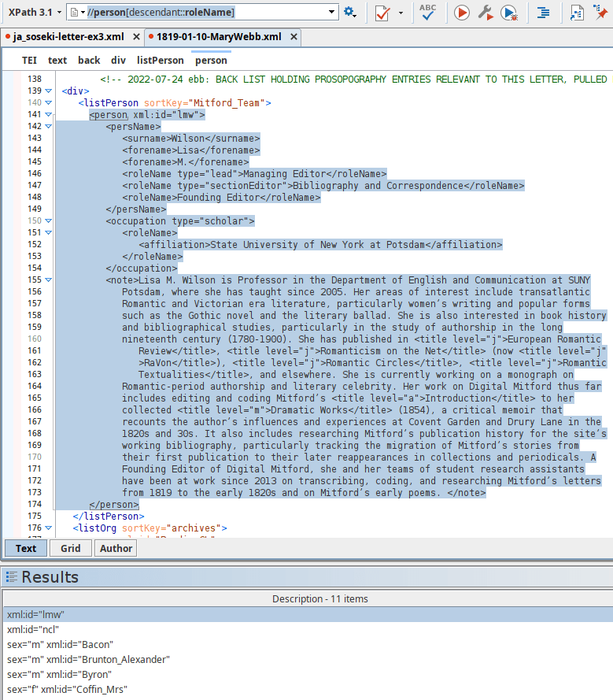Click the affiliation text on line 152

317,245
